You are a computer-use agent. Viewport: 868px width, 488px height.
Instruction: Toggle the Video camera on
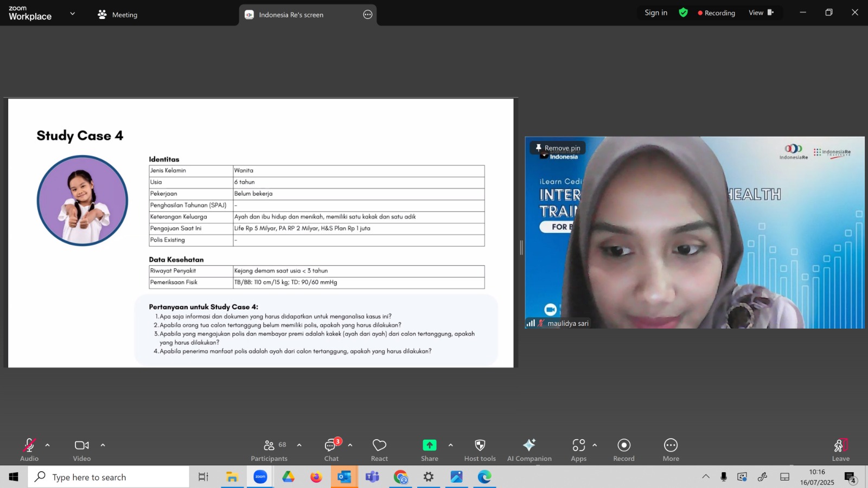click(x=82, y=450)
